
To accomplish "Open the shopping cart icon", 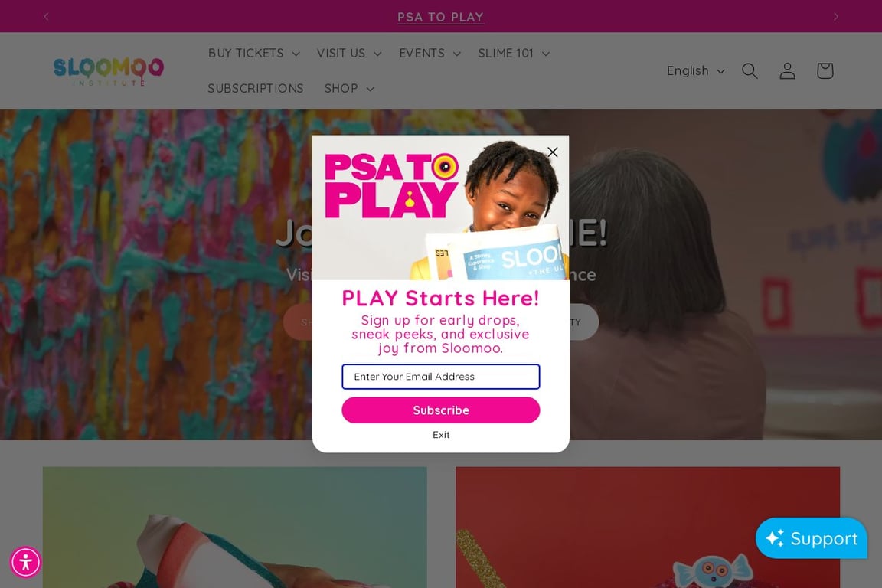I will tap(825, 71).
